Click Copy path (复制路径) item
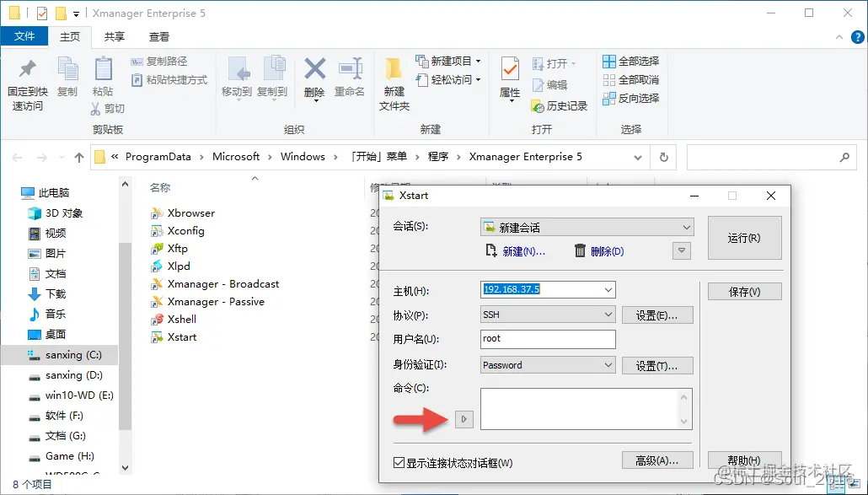The image size is (868, 495). tap(159, 61)
